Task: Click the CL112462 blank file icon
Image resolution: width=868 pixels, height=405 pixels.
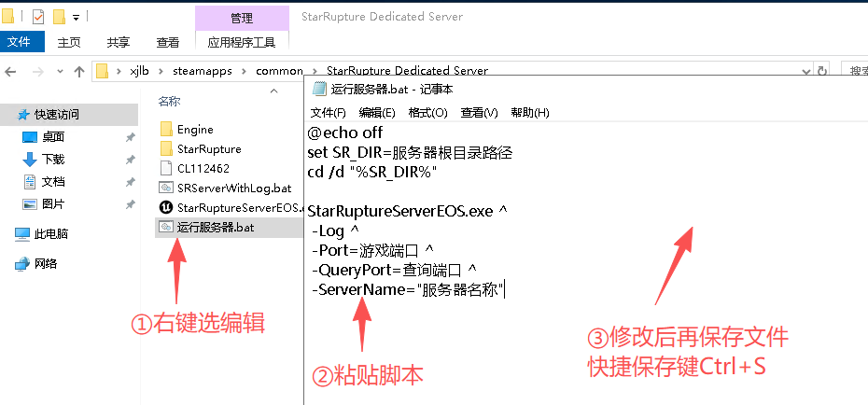Action: [166, 168]
